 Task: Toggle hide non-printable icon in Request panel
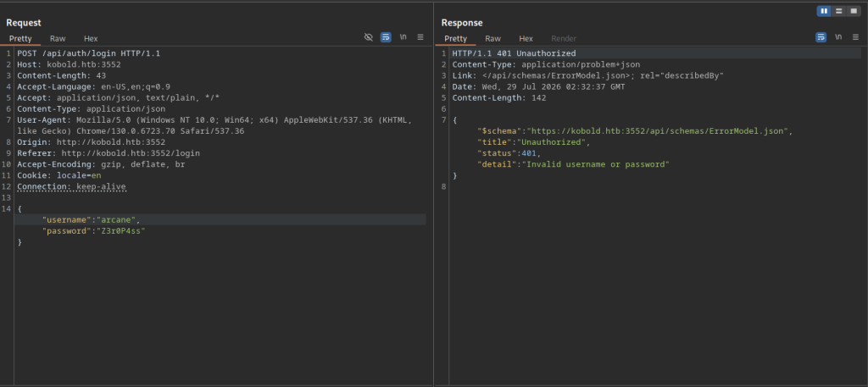(368, 37)
